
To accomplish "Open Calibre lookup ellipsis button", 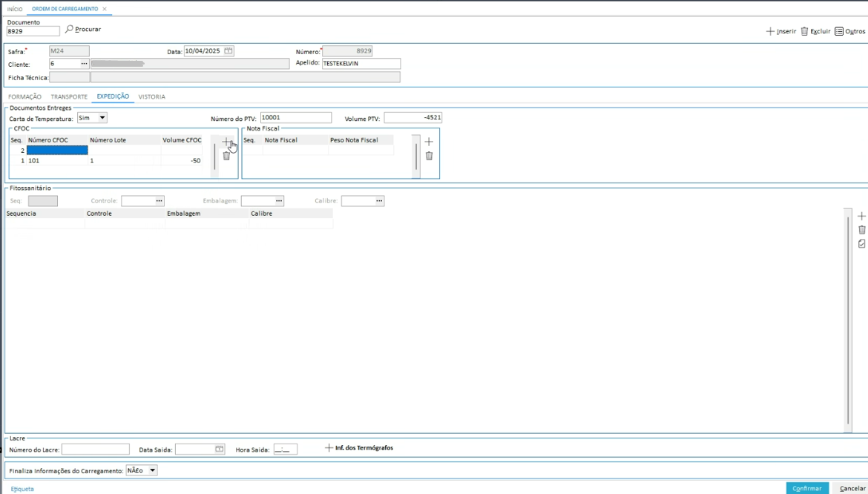I will tap(380, 201).
